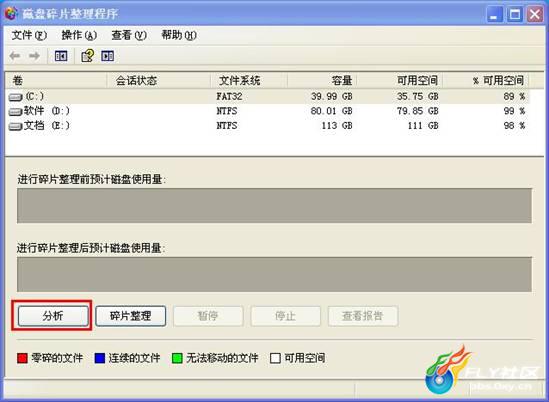Click the disk defragmenter title bar icon
Screen dimensions: 549x402
coord(11,13)
